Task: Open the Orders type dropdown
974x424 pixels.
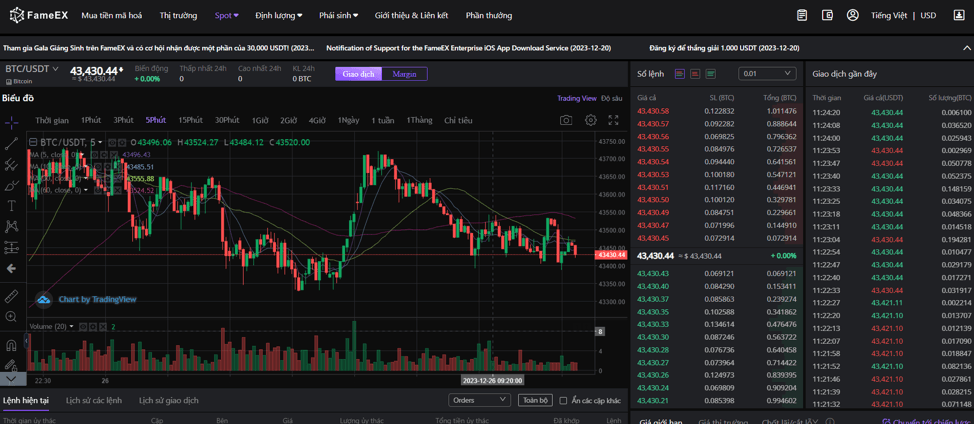Action: [479, 400]
